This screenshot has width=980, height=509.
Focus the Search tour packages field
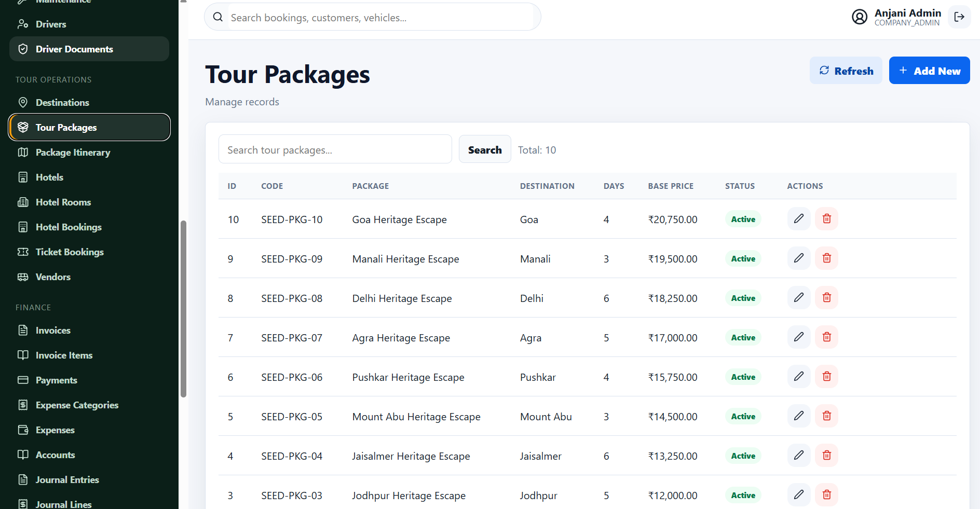click(335, 149)
